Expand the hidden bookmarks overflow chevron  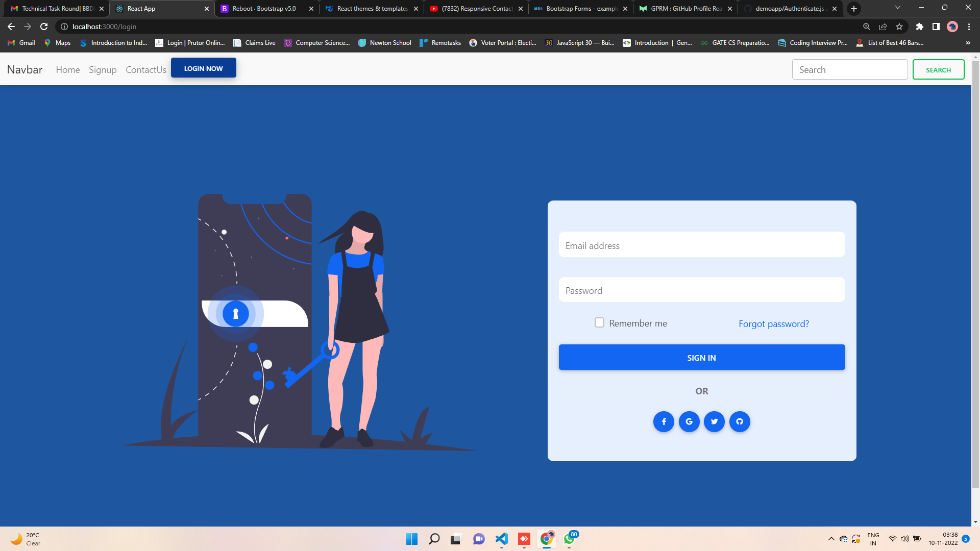(968, 43)
